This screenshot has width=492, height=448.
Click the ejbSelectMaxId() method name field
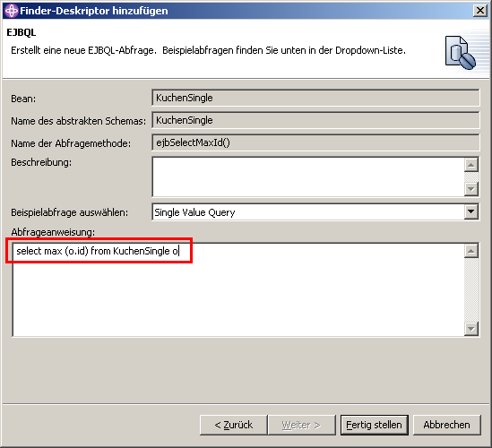(315, 142)
